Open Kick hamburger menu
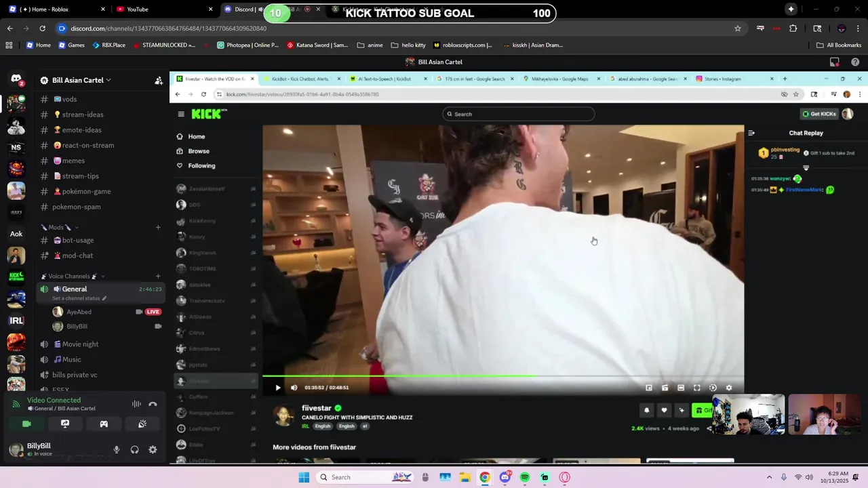The height and width of the screenshot is (488, 868). coord(181,114)
